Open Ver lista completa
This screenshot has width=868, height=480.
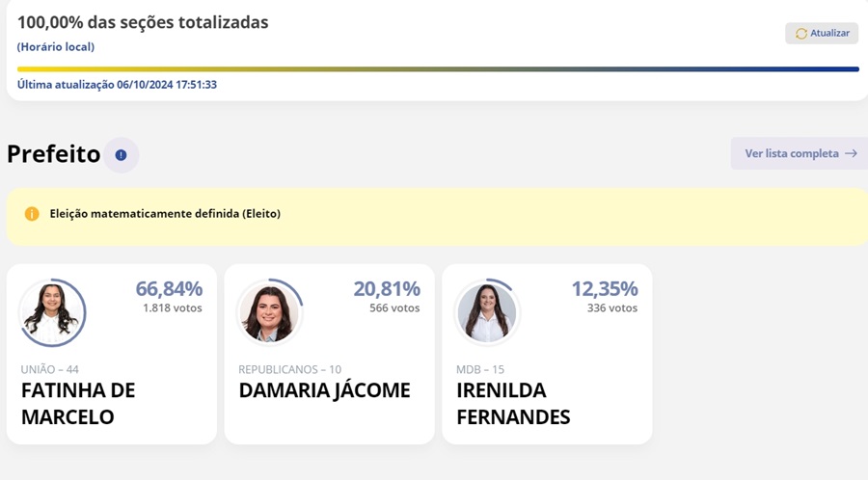(x=791, y=153)
